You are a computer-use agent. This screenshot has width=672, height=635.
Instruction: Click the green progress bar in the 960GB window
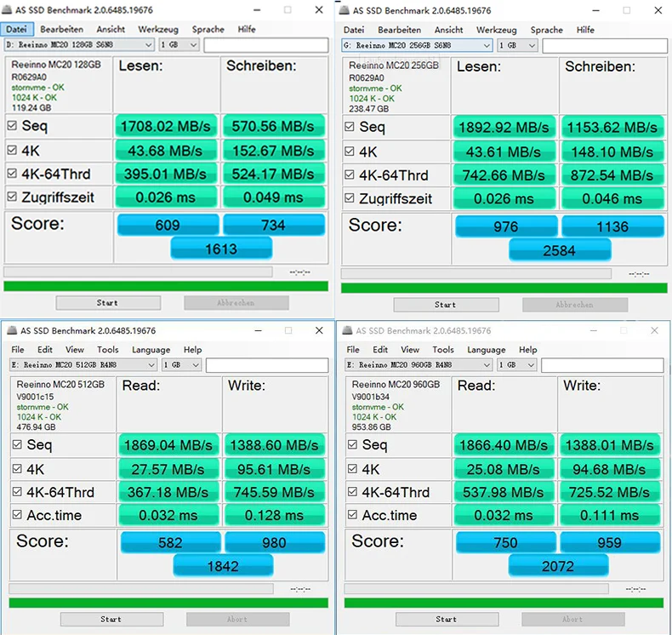504,603
